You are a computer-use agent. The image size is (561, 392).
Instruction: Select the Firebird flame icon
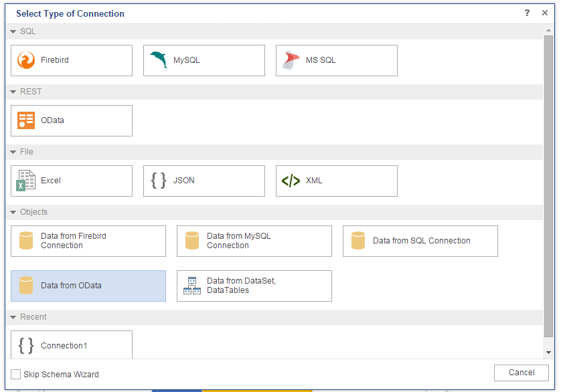(x=26, y=60)
